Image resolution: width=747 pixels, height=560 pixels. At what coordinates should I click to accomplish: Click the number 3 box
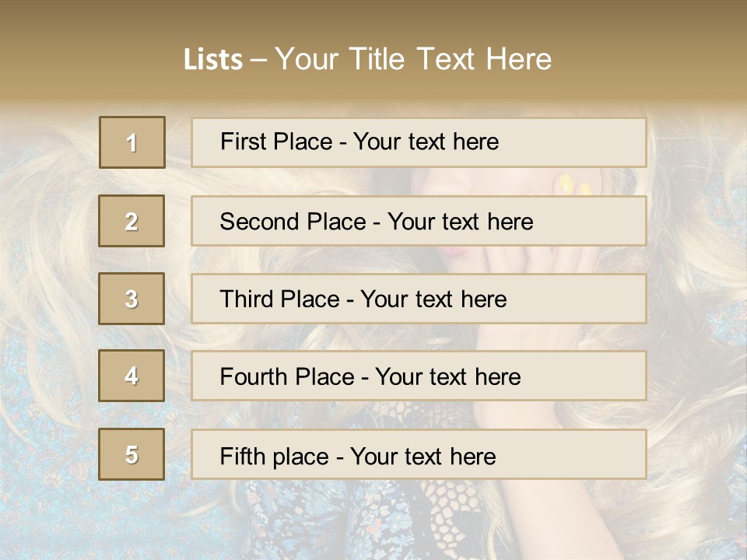click(x=132, y=299)
